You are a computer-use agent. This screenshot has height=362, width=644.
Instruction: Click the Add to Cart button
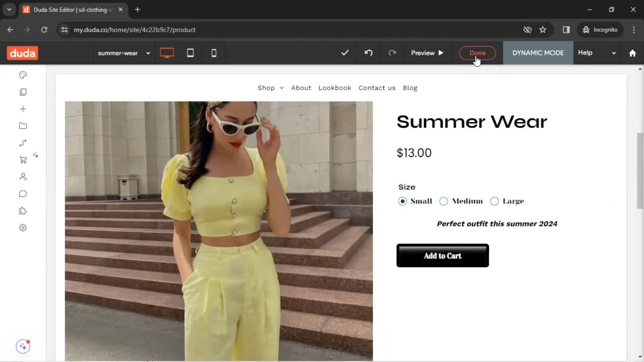tap(442, 255)
